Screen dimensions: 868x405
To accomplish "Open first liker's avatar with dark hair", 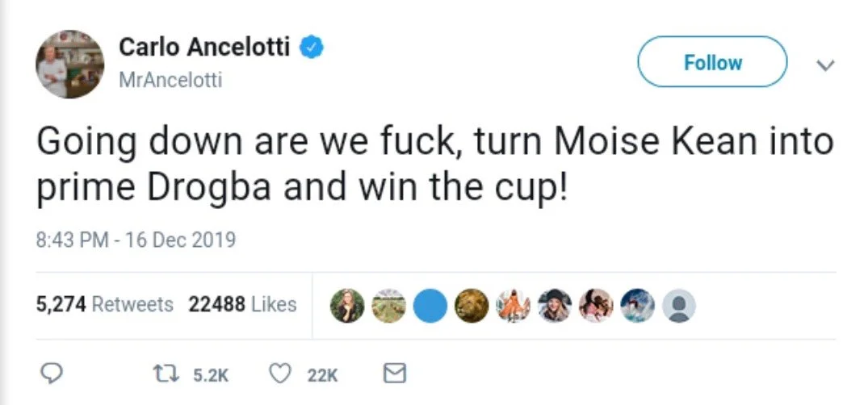I will click(x=347, y=306).
